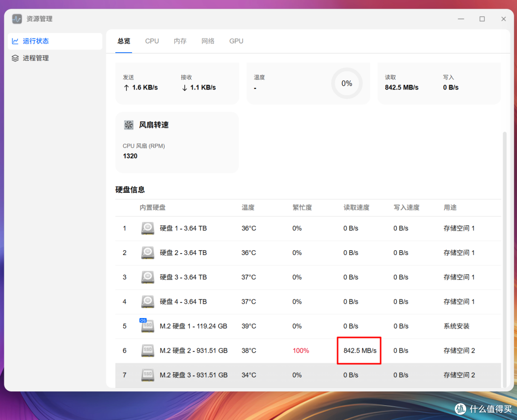Screen dimensions: 517x420
Task: Click the upload arrow next to 1.6 KB/s
Action: pyautogui.click(x=126, y=88)
